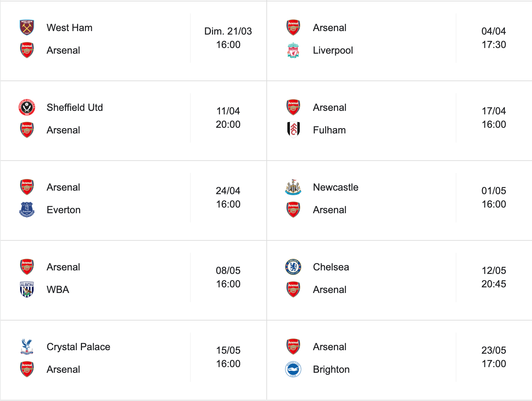Screen dimensions: 532x401
Task: Click the Sheffield Utd club crest
Action: [27, 107]
